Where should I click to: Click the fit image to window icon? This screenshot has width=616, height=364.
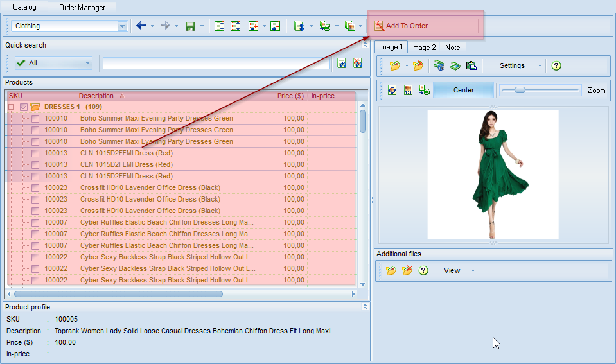[392, 90]
